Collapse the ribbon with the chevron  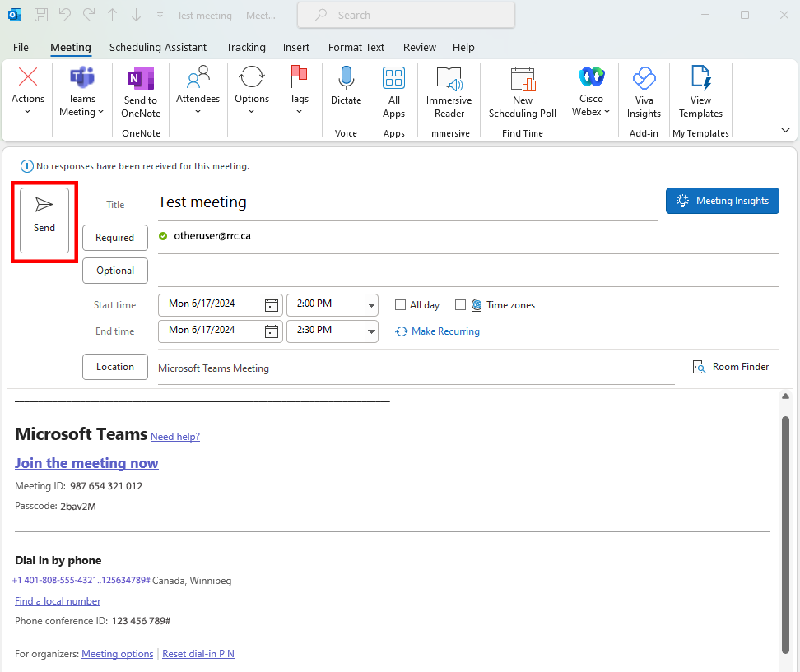[x=785, y=130]
